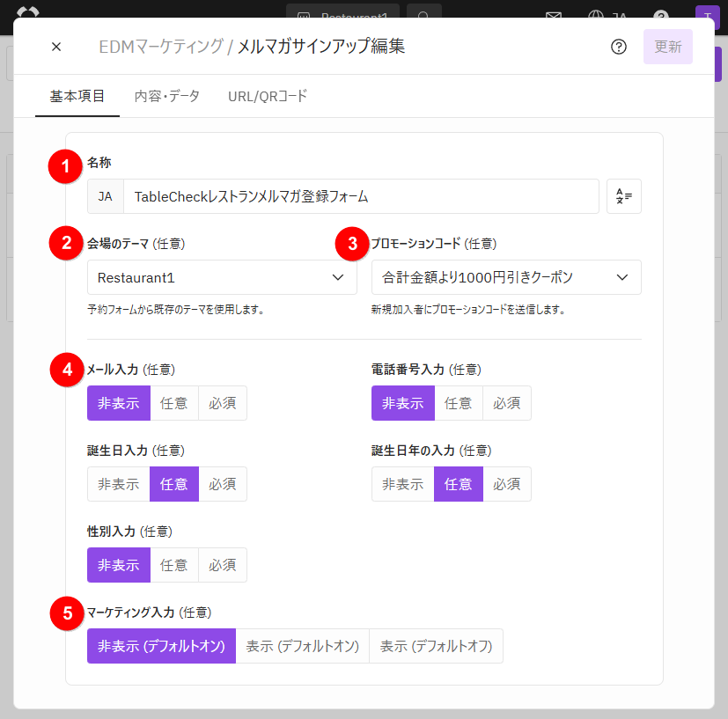Set メール入力 to 非表示
Viewport: 728px width, 719px height.
point(118,403)
